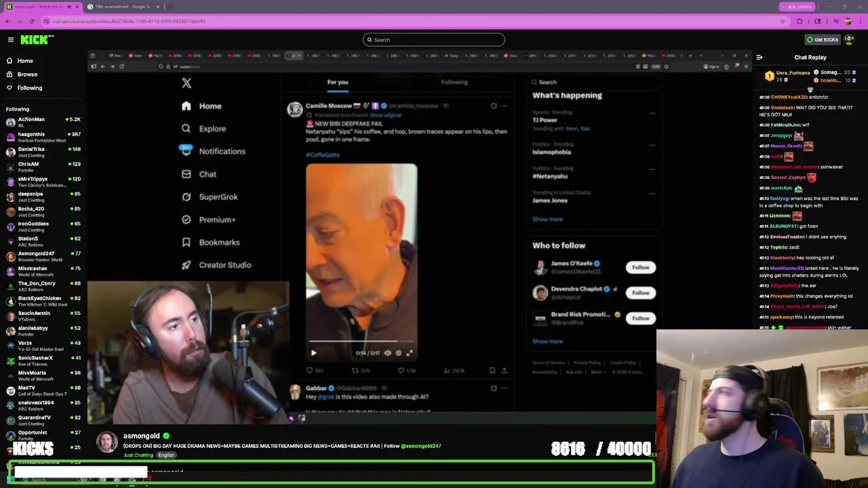The width and height of the screenshot is (868, 488).
Task: Open more options for TJ Power trend
Action: pos(652,113)
